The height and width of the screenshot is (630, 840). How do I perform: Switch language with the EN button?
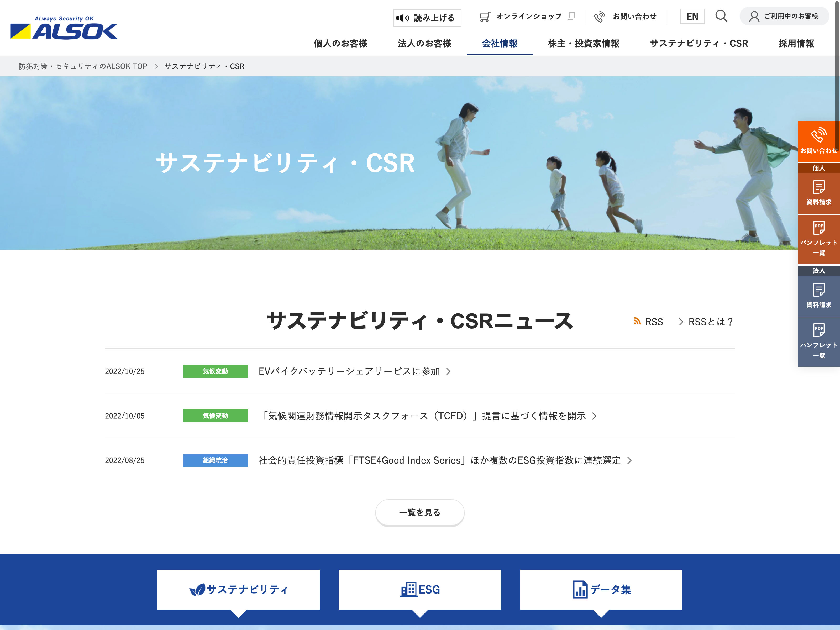692,16
